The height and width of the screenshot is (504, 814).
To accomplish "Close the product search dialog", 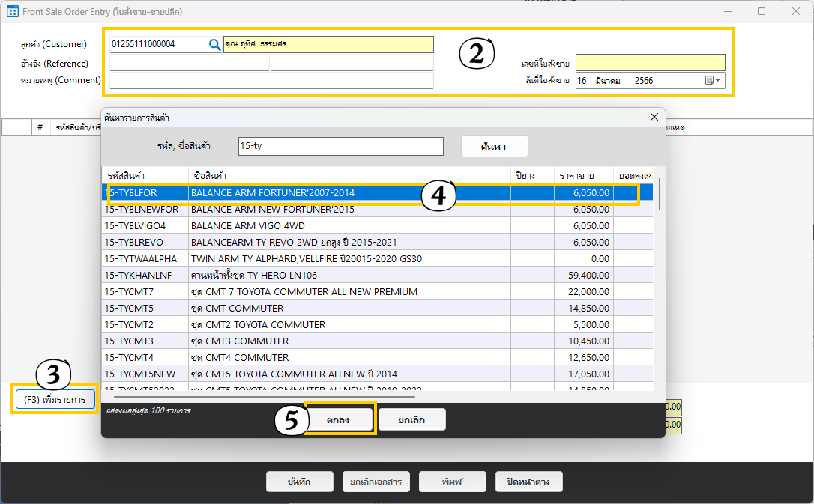I will (654, 117).
